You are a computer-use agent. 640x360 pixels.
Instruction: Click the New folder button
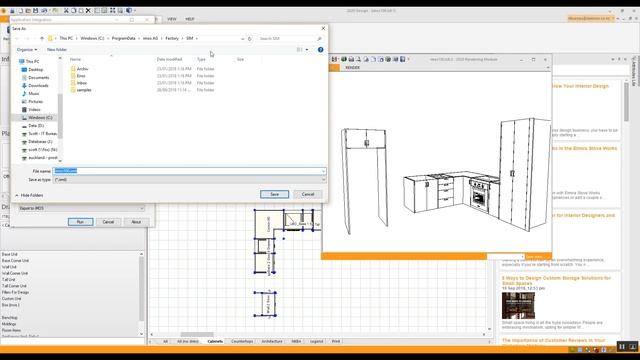[57, 49]
